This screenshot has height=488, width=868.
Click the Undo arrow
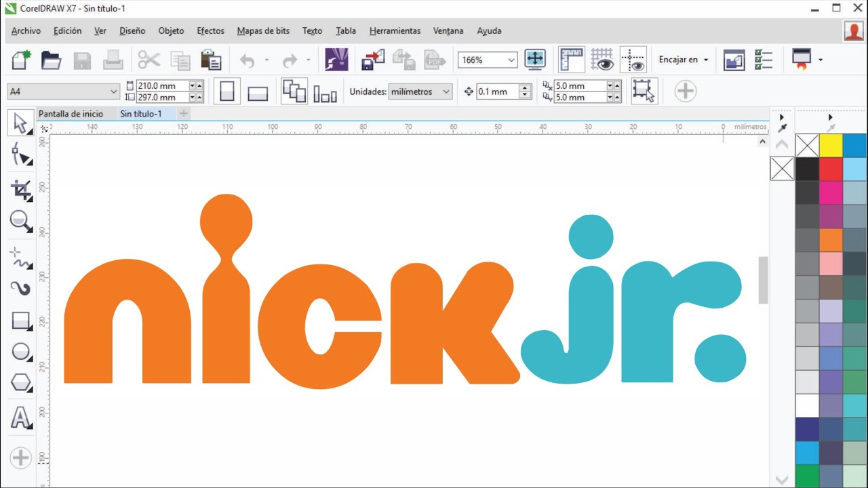[248, 60]
